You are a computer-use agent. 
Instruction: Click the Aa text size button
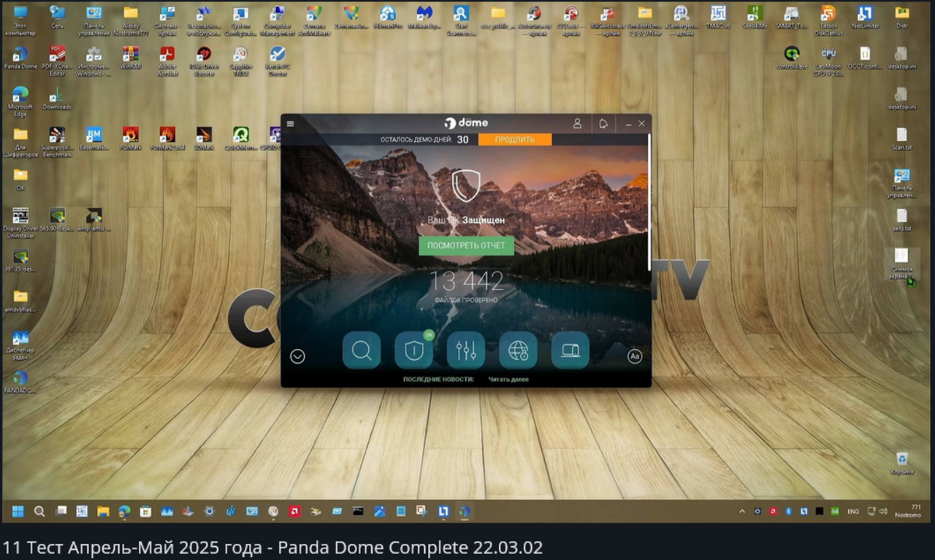(x=635, y=356)
